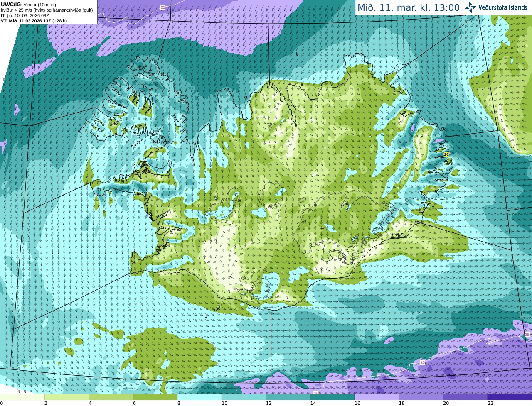
Task: Click the legend scale value '12'
Action: point(269,403)
